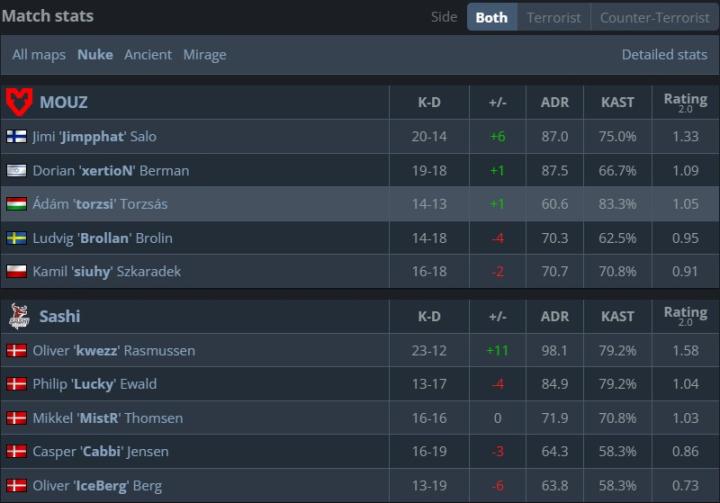720x503 pixels.
Task: Switch side filter to Terrorist
Action: click(x=553, y=17)
